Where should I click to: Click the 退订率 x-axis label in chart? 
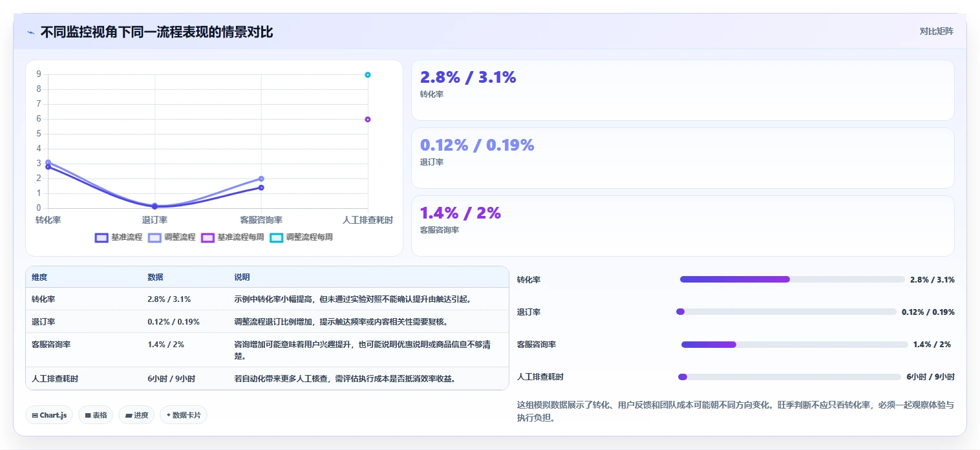click(x=154, y=220)
